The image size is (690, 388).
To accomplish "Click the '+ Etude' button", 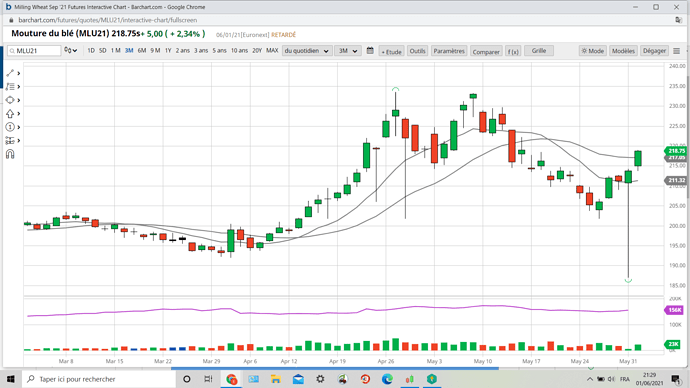I will click(x=391, y=51).
